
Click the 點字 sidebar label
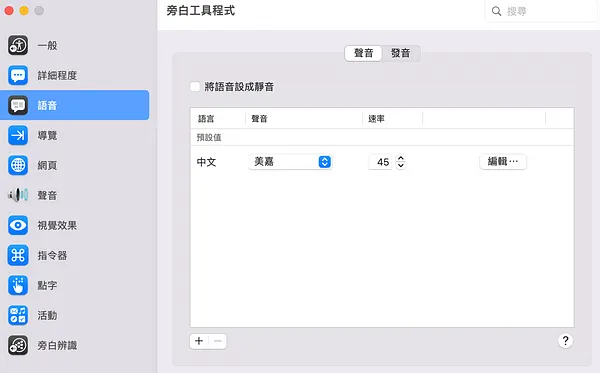[47, 285]
